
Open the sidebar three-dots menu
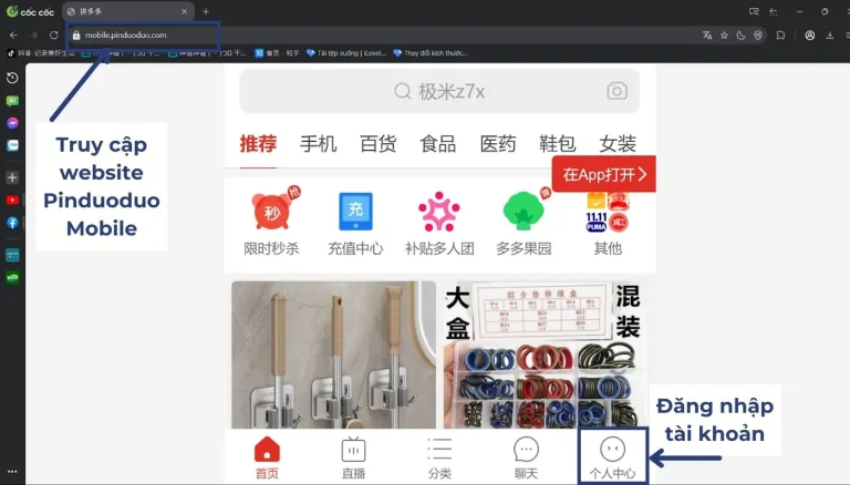pos(12,471)
